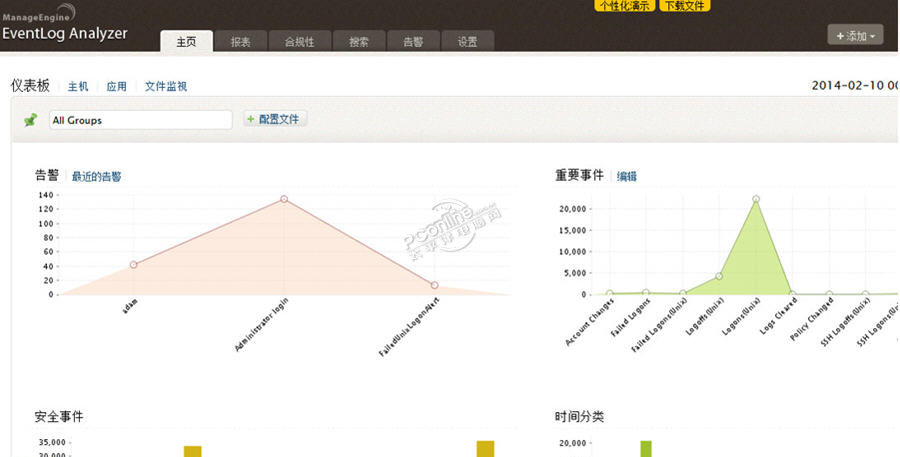This screenshot has height=457, width=900.
Task: Click the 仪表板 heading text
Action: [x=30, y=86]
